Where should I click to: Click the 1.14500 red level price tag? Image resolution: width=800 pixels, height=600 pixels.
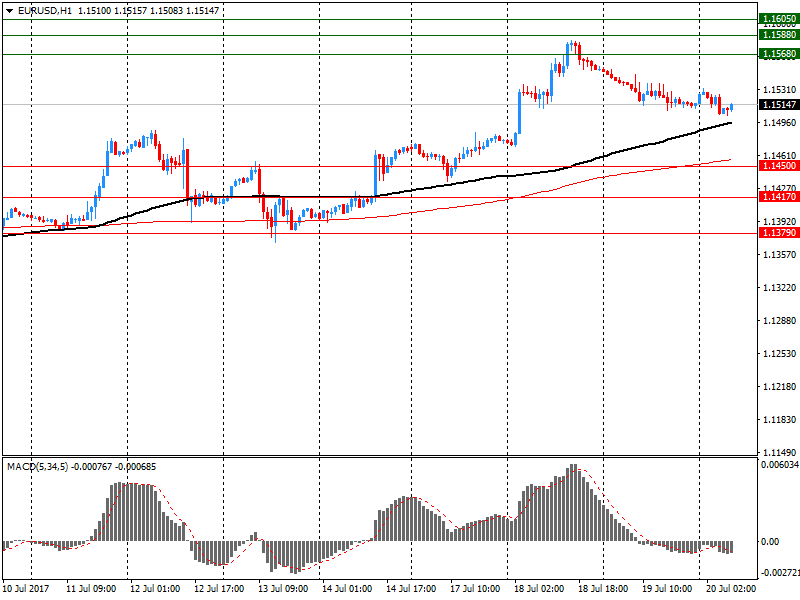pyautogui.click(x=779, y=166)
